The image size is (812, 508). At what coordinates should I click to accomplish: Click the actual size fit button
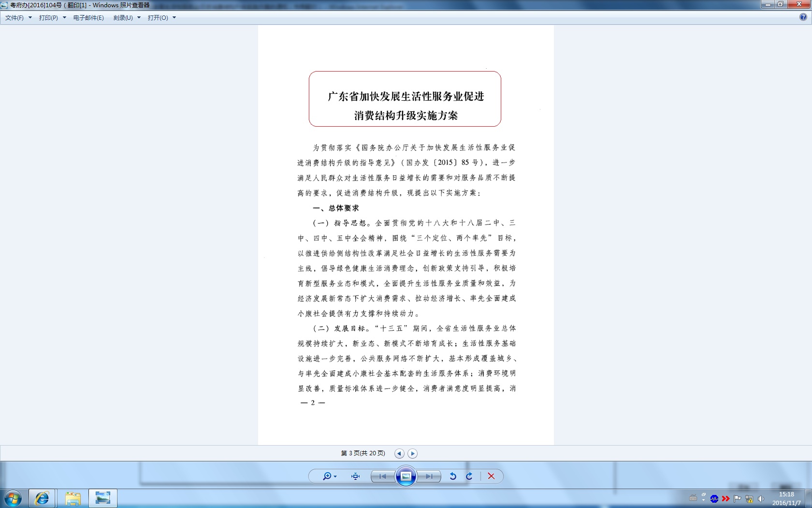(x=356, y=477)
